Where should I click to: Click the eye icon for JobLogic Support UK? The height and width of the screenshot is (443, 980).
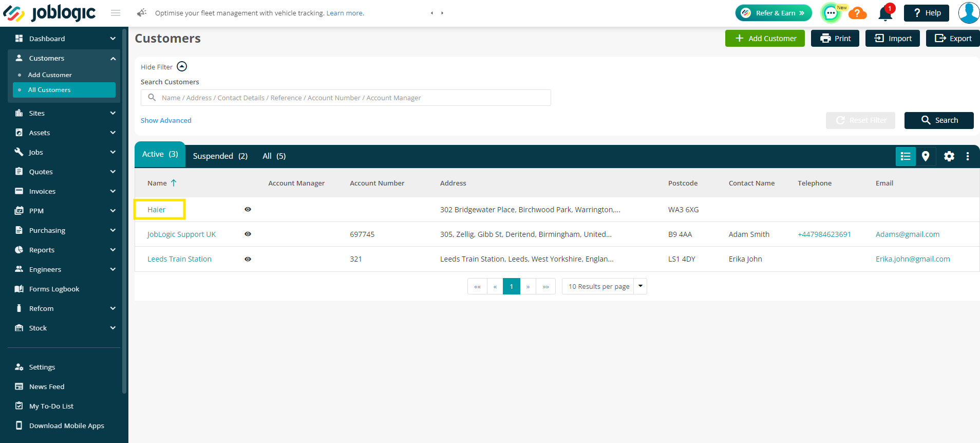tap(248, 234)
